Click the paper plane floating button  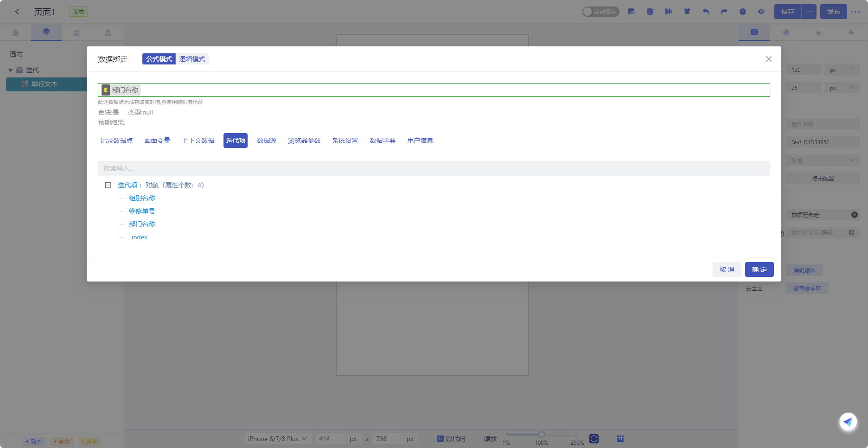pos(848,422)
